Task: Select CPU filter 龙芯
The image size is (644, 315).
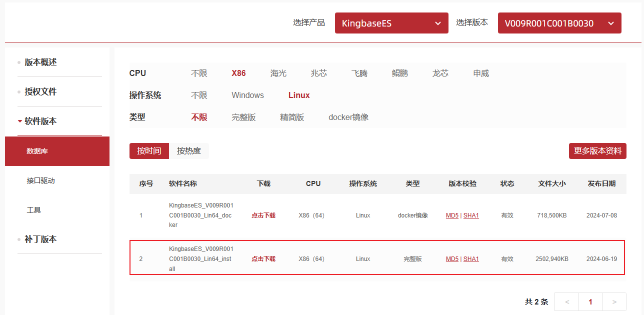Action: tap(440, 73)
